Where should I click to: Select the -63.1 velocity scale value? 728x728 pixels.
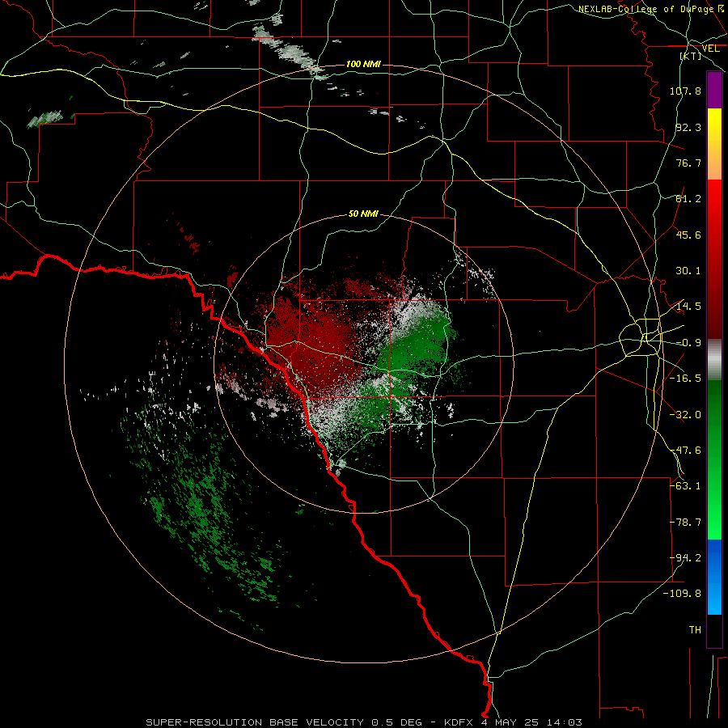click(x=685, y=486)
